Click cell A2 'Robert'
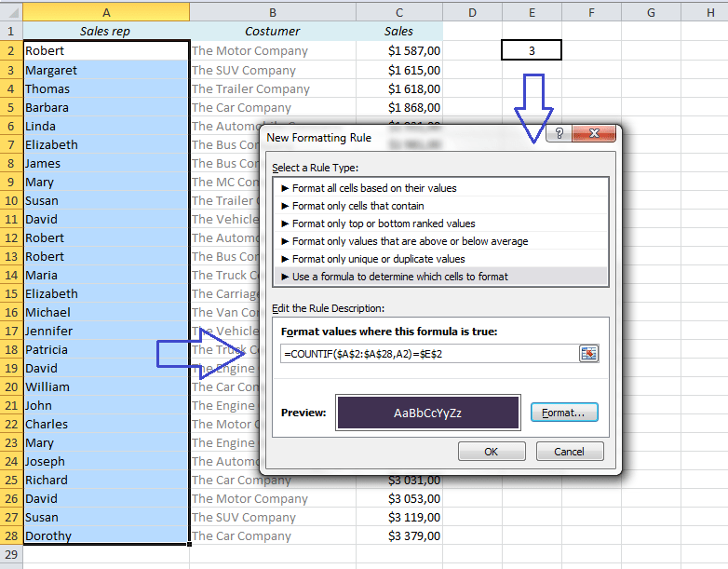The width and height of the screenshot is (728, 569). coord(106,50)
